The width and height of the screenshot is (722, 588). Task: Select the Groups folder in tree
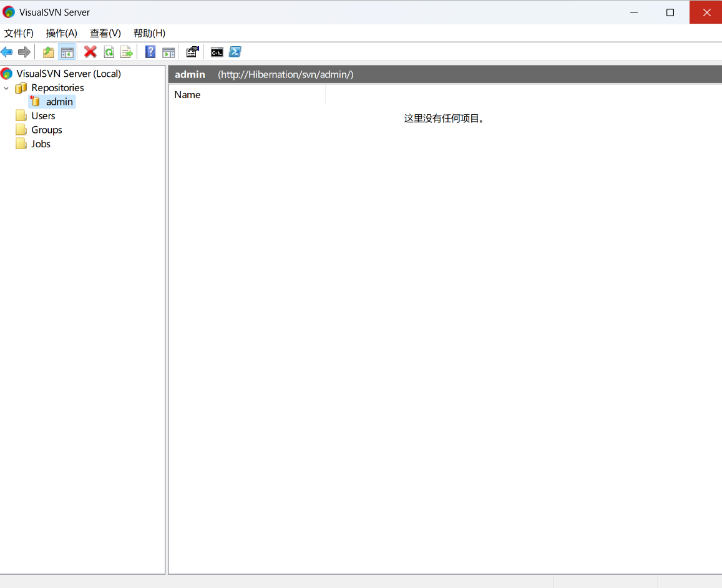pyautogui.click(x=47, y=130)
